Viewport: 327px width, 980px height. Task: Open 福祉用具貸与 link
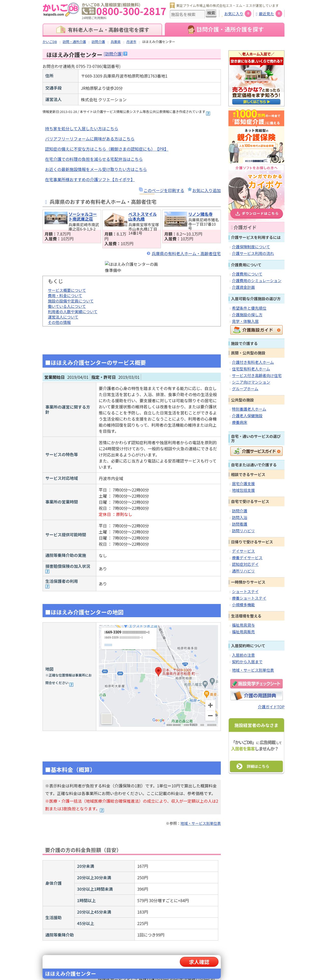243,625
